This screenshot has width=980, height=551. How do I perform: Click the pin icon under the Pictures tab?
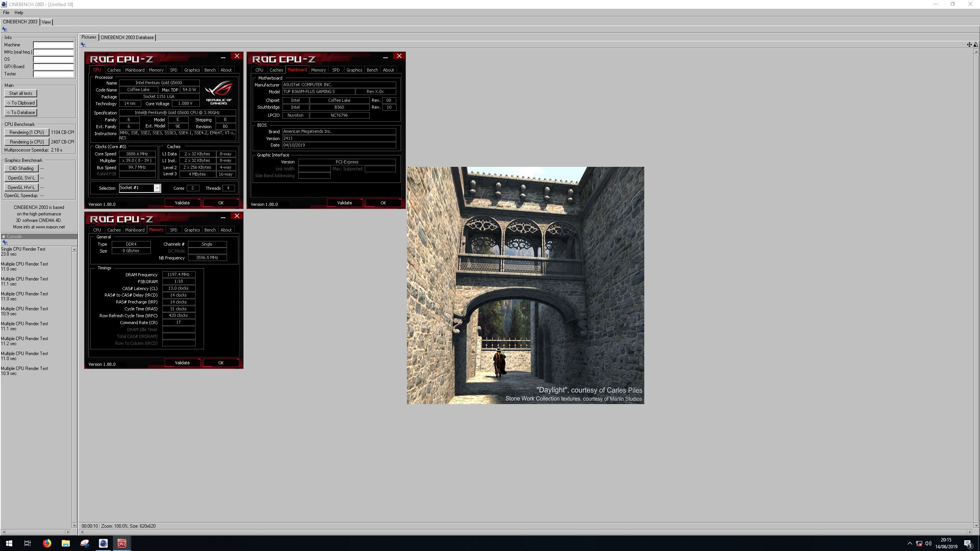tap(83, 45)
